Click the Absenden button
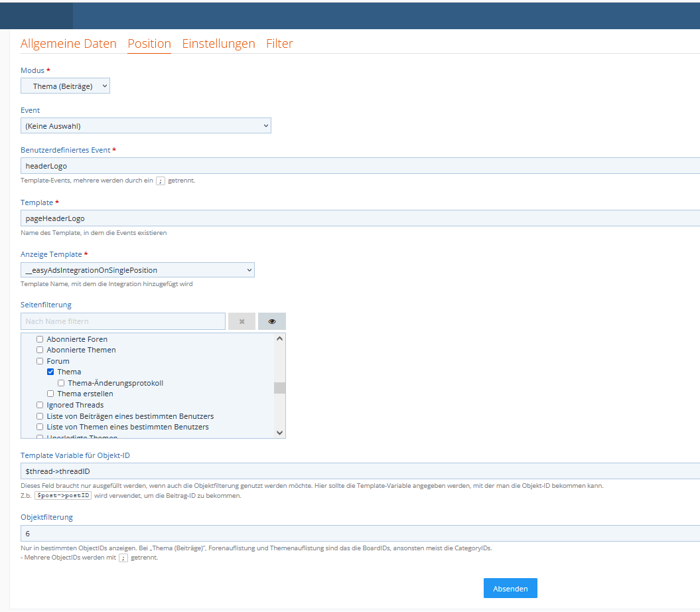The width and height of the screenshot is (700, 612). pos(510,588)
